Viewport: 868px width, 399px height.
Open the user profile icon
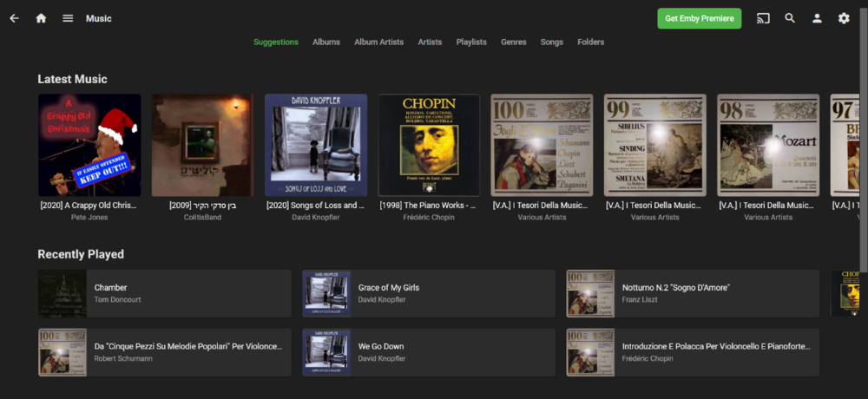pyautogui.click(x=817, y=18)
